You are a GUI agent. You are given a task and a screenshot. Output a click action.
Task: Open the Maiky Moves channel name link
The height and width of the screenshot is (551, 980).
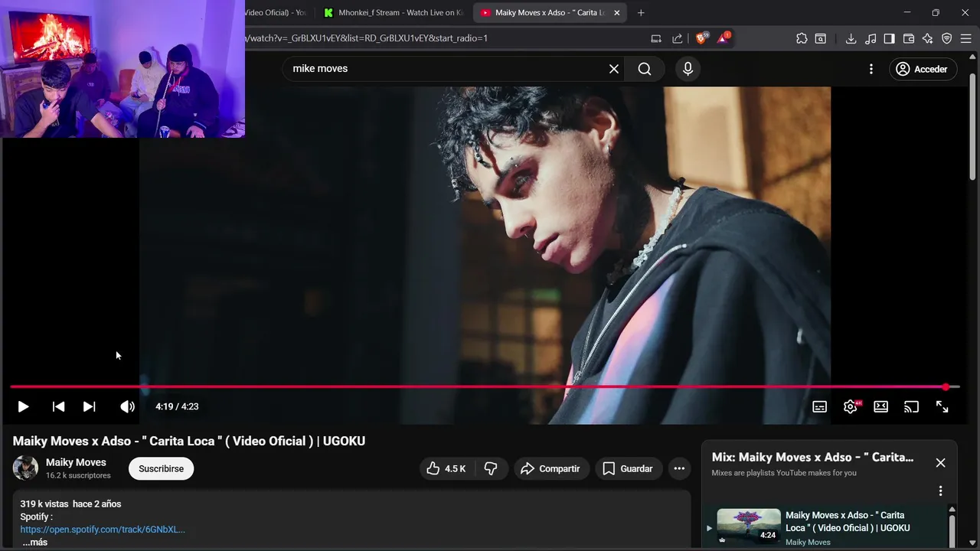pyautogui.click(x=76, y=462)
